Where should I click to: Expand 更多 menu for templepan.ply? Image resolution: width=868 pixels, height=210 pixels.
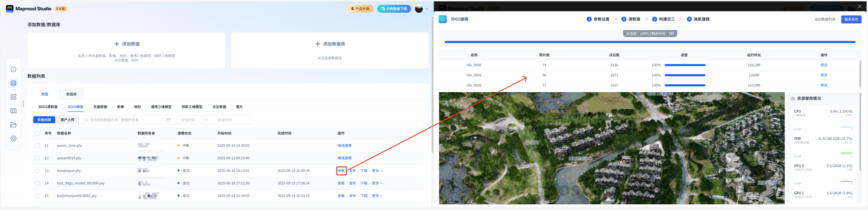click(377, 171)
